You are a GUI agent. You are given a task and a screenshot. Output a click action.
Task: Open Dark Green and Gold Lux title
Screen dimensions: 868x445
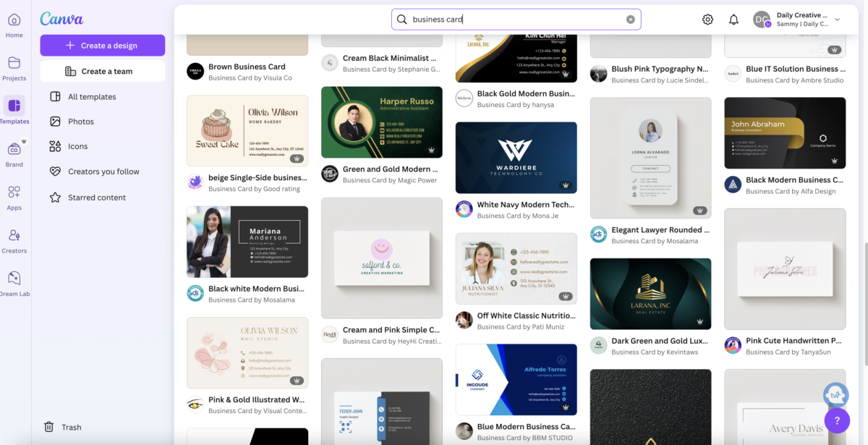[660, 341]
